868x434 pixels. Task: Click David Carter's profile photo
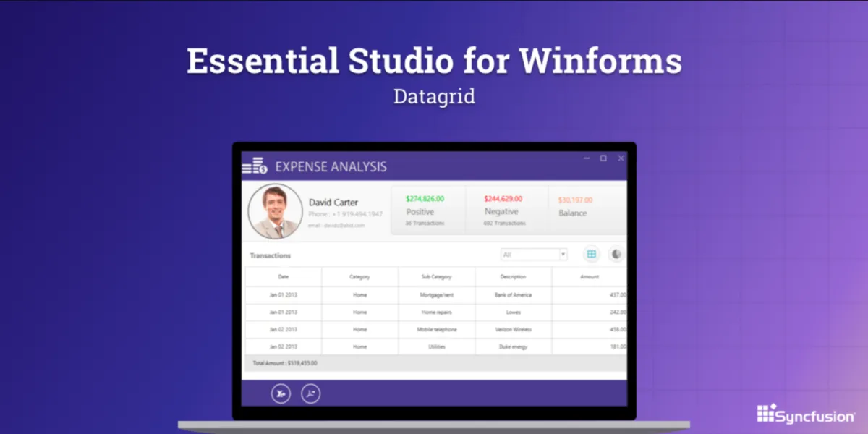[275, 211]
